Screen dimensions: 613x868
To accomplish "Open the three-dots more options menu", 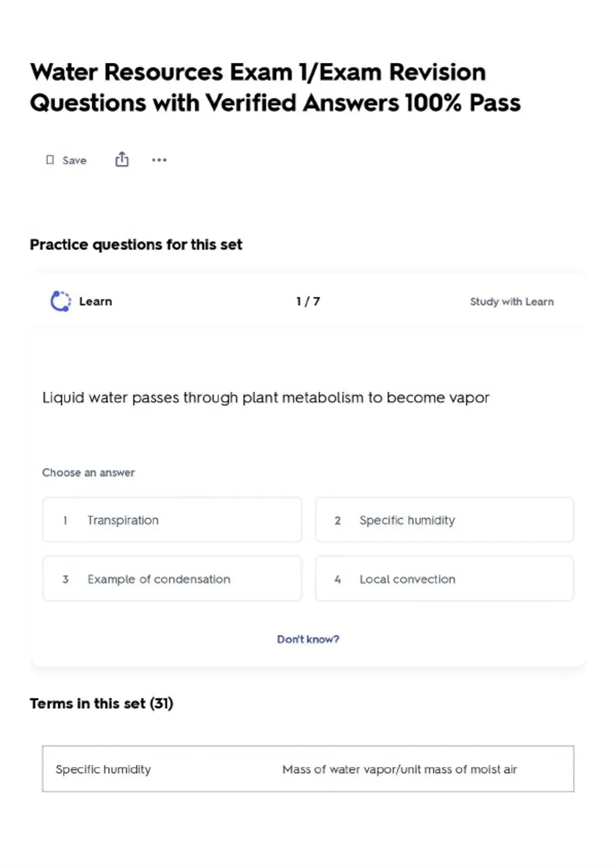I will 159,160.
